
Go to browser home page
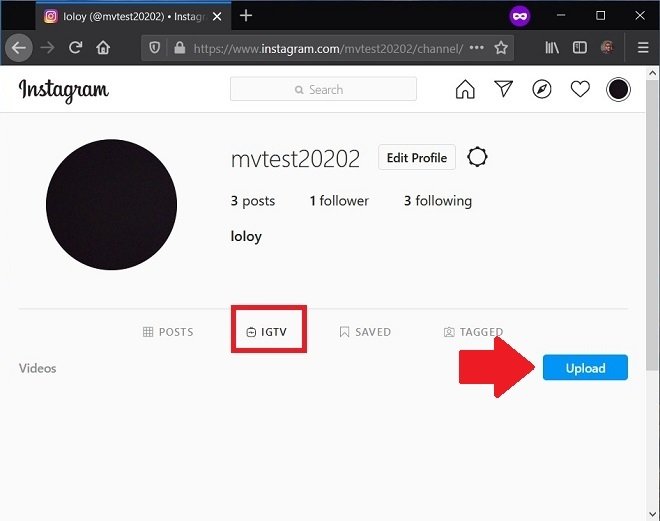103,48
